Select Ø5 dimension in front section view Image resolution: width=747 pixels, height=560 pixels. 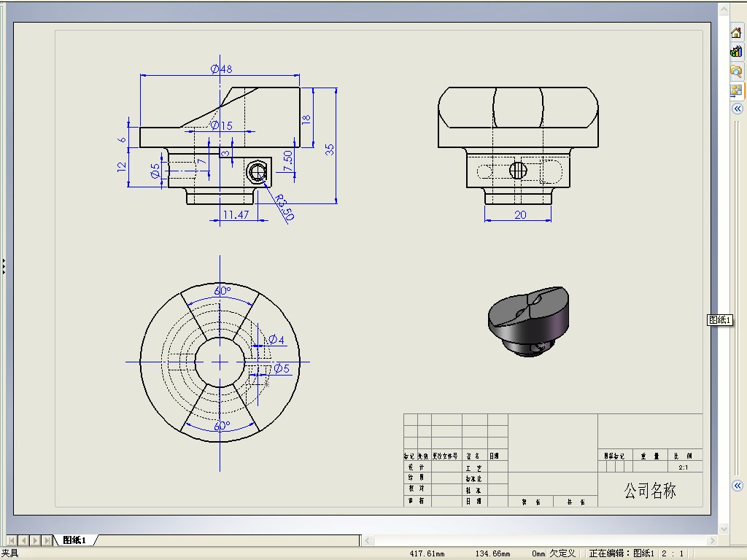point(155,171)
